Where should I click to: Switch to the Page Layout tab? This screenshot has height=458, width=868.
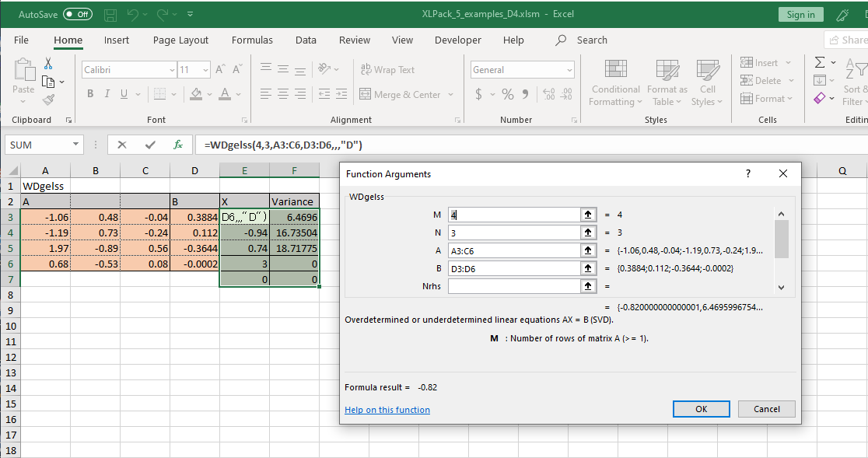point(180,40)
